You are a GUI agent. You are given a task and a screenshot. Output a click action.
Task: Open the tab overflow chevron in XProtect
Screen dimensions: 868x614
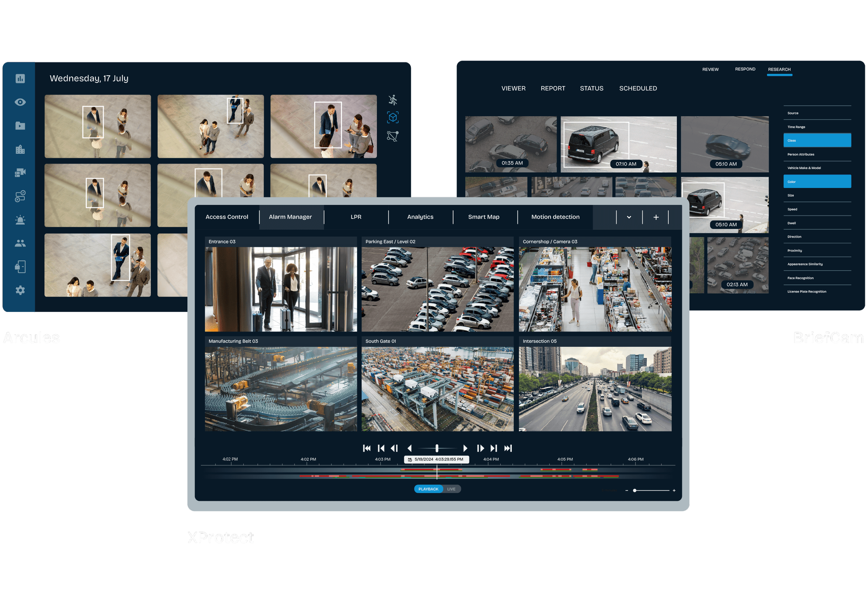click(628, 217)
